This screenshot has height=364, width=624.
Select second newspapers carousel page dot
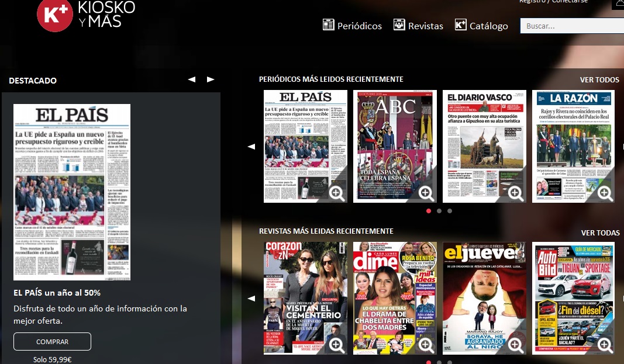(x=439, y=211)
